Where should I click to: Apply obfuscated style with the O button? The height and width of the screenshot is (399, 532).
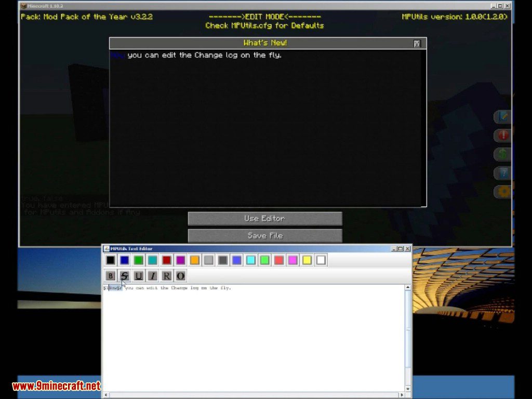[x=180, y=276]
